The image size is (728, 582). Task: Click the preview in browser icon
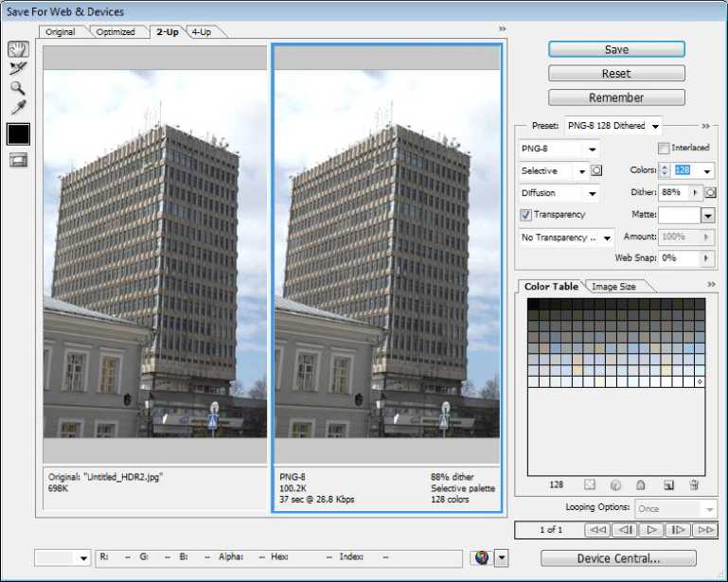pos(481,557)
